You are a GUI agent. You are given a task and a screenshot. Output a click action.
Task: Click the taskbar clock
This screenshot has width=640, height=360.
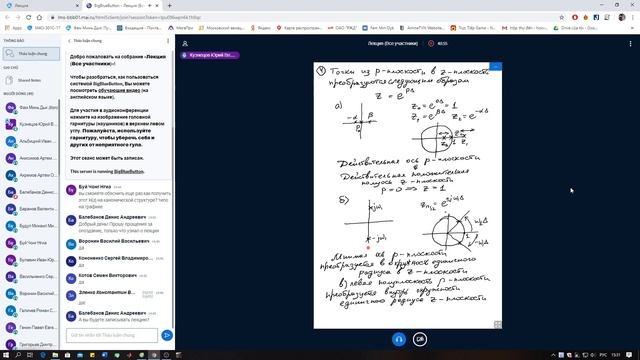tap(616, 355)
